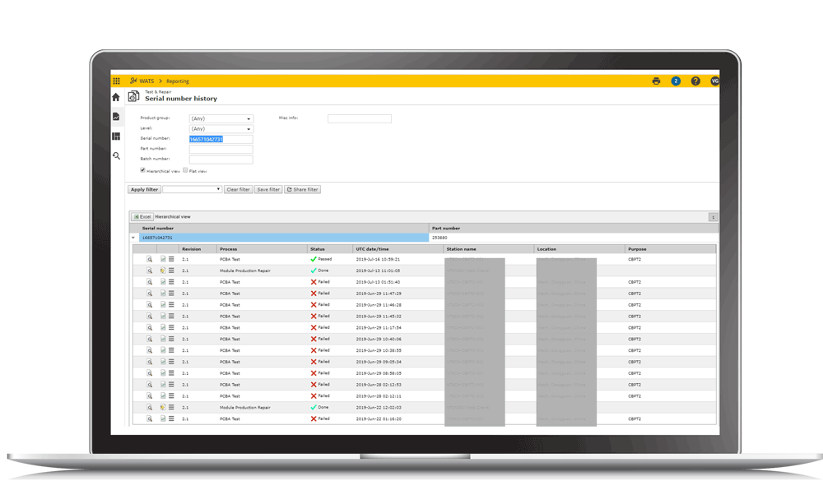
Task: Open the notifications badge showing 2
Action: (x=676, y=81)
